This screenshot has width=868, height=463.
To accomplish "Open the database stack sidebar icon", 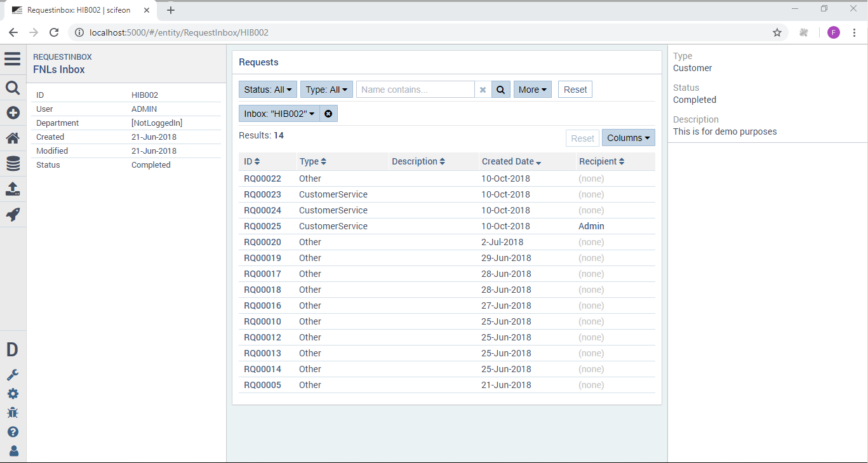I will [13, 164].
